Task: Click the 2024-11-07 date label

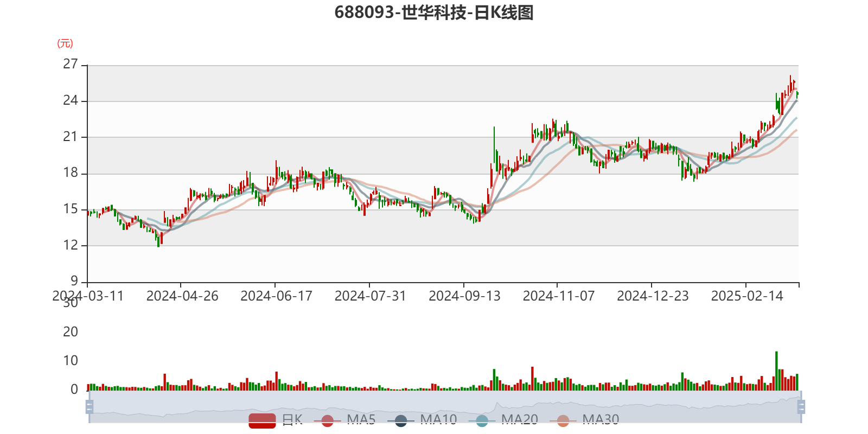Action: tap(559, 296)
